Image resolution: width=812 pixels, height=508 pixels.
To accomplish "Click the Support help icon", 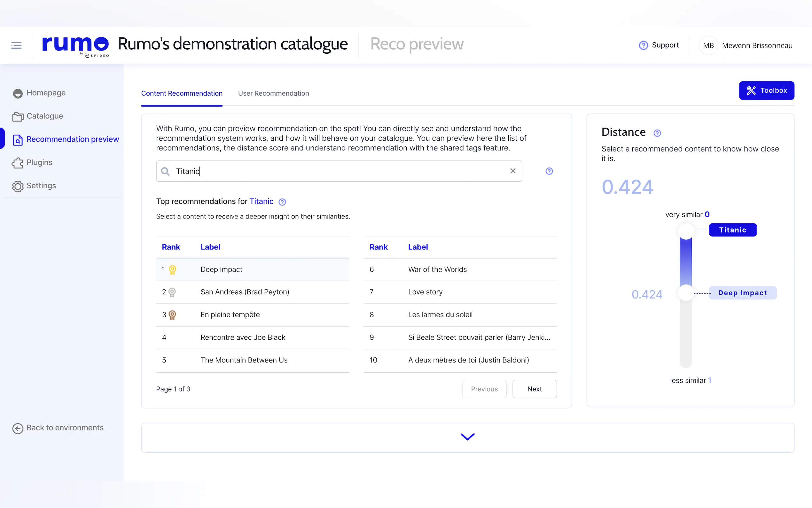I will pos(643,45).
